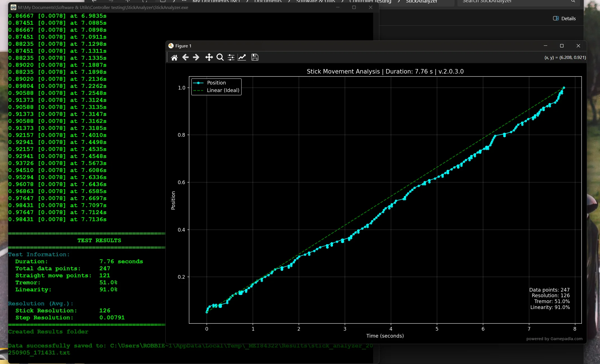
Task: Click the Data points: 247 plot annotation
Action: [549, 290]
